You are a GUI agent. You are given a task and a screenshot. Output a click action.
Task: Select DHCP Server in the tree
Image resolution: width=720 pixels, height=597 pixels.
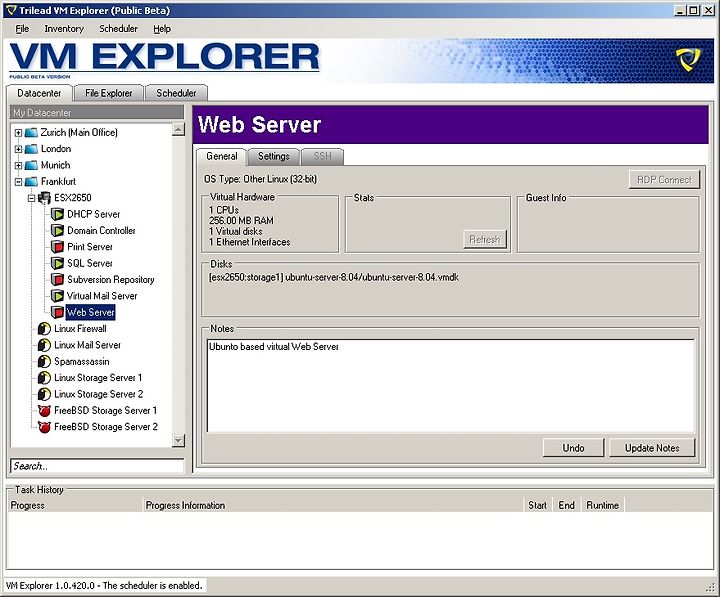tap(93, 214)
